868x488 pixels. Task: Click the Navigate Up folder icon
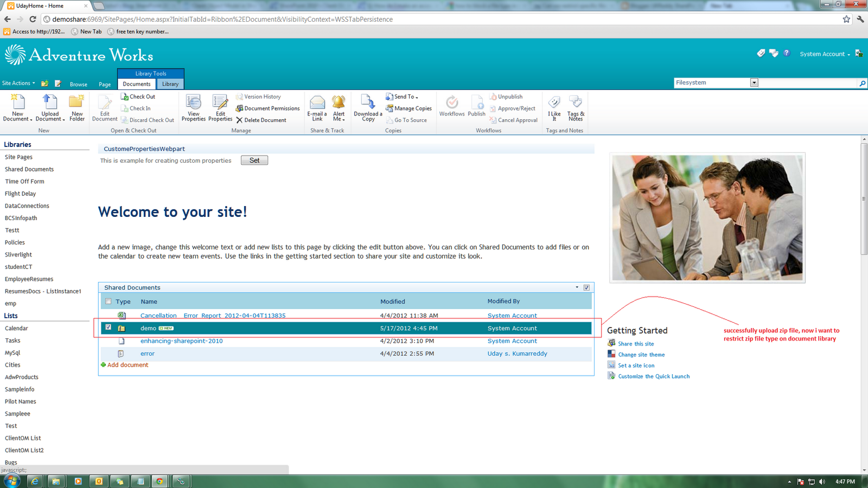[x=44, y=84]
